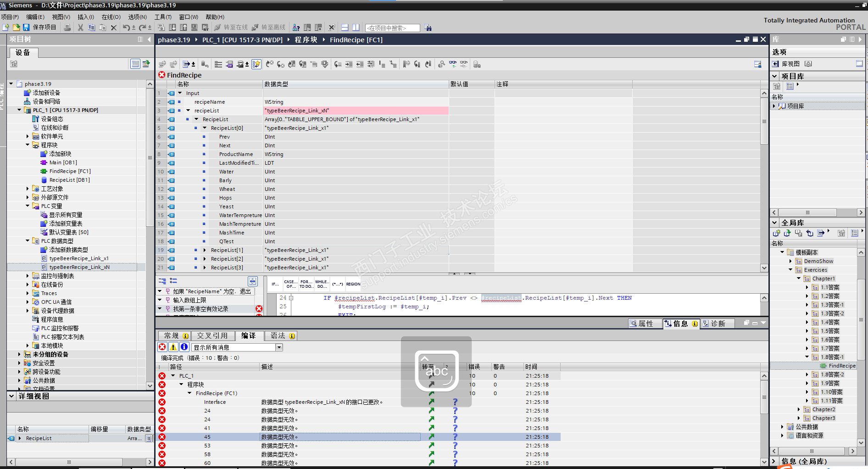Insert an IF statement using the IF... button

tap(275, 284)
